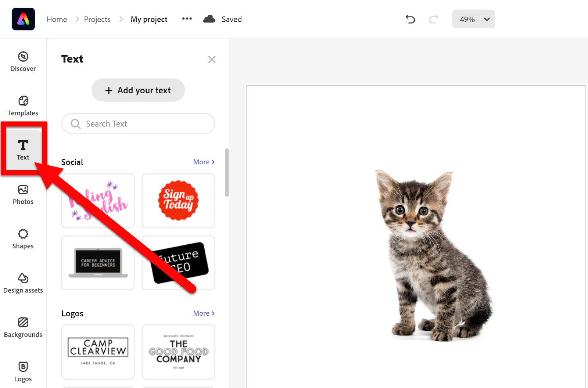Select The Good Food Company logo
This screenshot has width=588, height=388.
pyautogui.click(x=179, y=352)
